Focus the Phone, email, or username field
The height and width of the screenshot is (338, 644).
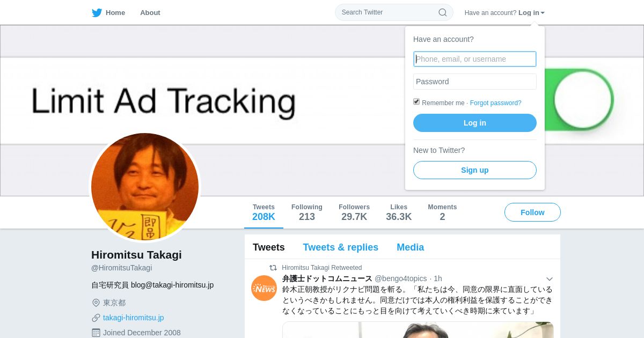(x=475, y=59)
